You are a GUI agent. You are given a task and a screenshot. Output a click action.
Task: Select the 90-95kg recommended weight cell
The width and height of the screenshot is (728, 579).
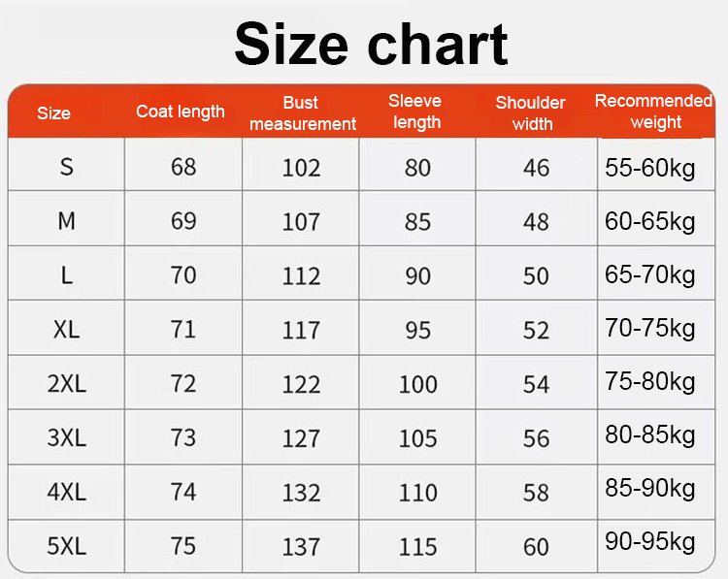[650, 542]
